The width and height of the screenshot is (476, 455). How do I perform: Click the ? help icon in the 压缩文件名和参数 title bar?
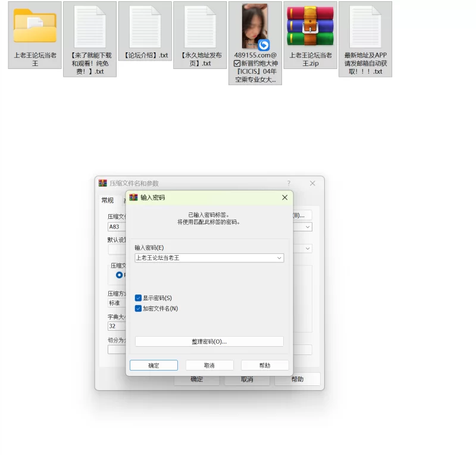pyautogui.click(x=289, y=183)
